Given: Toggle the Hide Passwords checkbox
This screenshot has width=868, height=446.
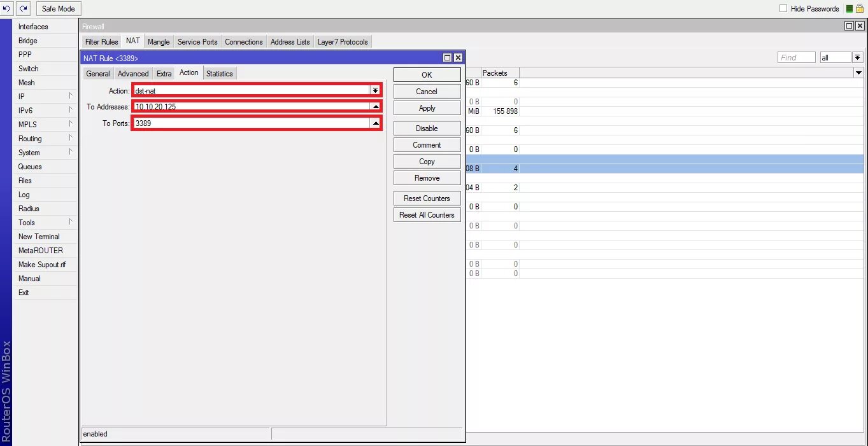Looking at the screenshot, I should [x=784, y=9].
